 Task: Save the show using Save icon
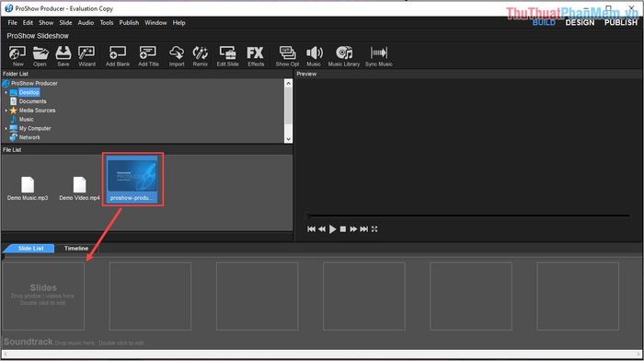pos(63,56)
